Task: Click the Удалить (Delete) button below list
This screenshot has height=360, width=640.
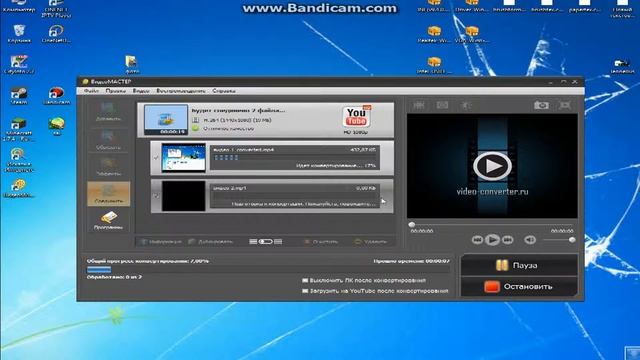Action: tap(371, 242)
